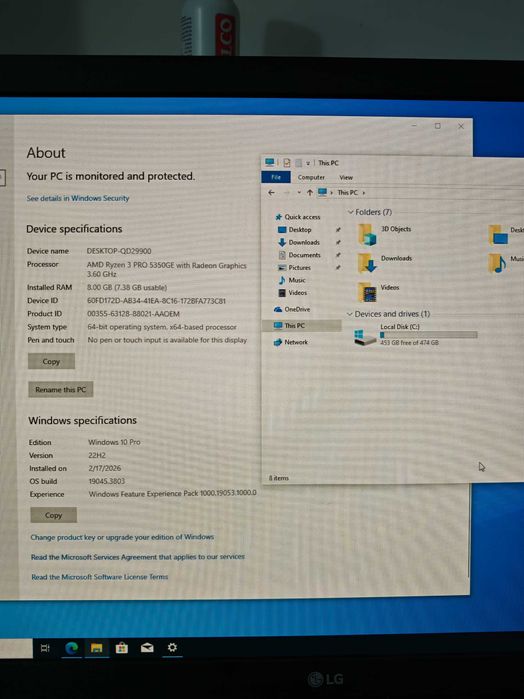Screen dimensions: 524x699
Task: Launch Microsoft Store from taskbar
Action: click(122, 648)
